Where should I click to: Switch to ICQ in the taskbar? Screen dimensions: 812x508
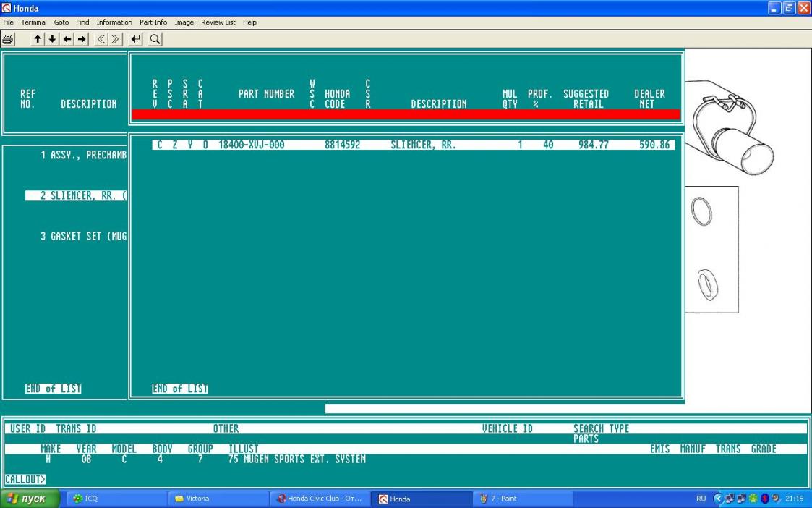pos(117,499)
